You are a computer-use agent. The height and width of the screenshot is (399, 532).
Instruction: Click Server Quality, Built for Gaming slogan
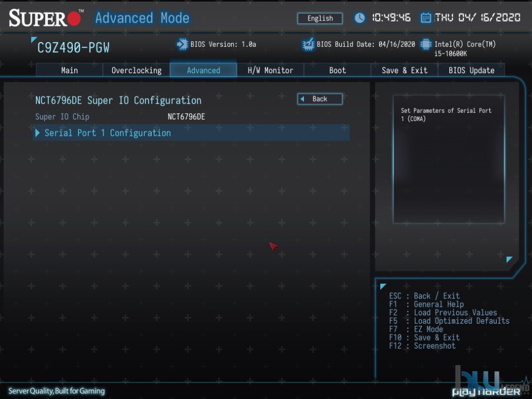tap(56, 391)
